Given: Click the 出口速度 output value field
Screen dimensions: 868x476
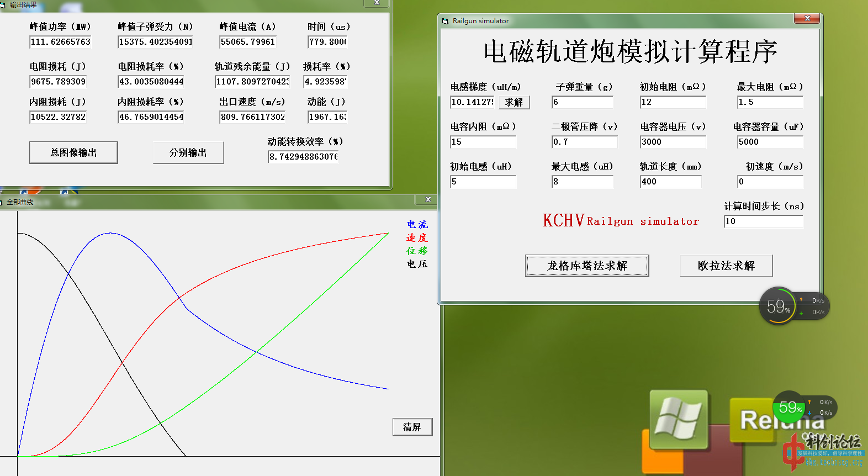Looking at the screenshot, I should point(252,117).
